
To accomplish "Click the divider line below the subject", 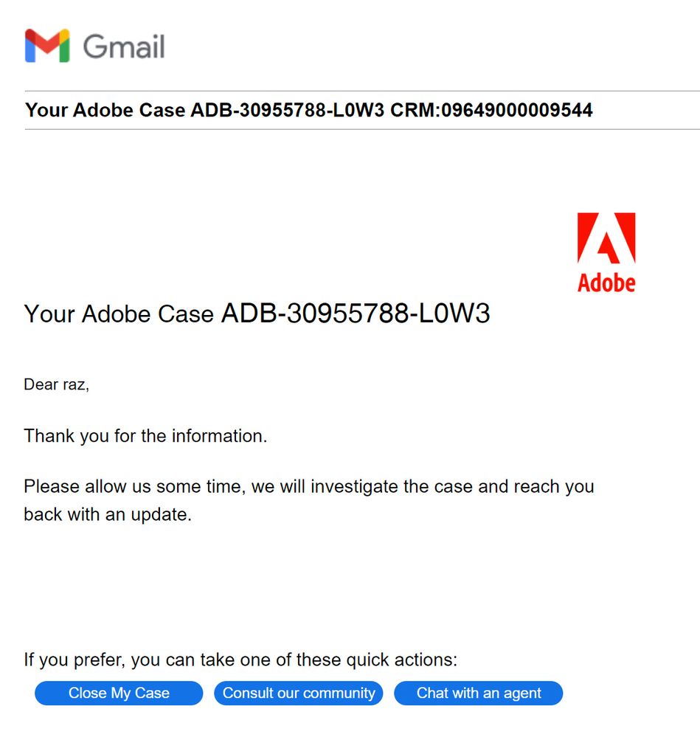I will coord(361,130).
